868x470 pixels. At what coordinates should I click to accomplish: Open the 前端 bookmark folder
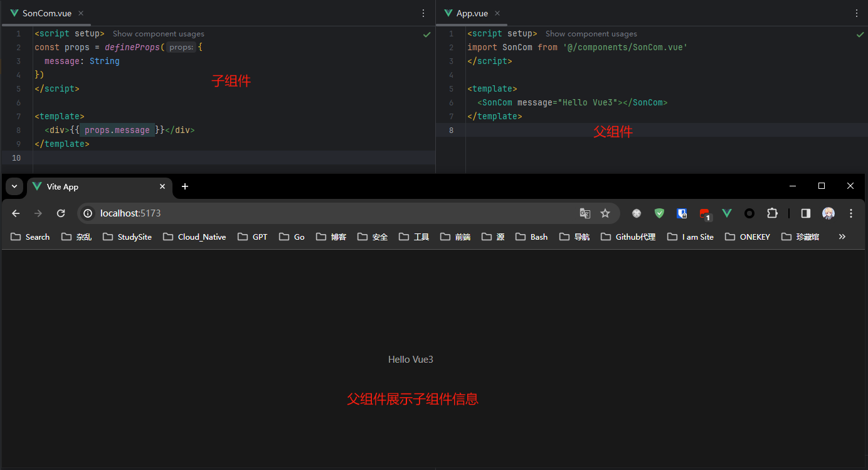tap(455, 237)
